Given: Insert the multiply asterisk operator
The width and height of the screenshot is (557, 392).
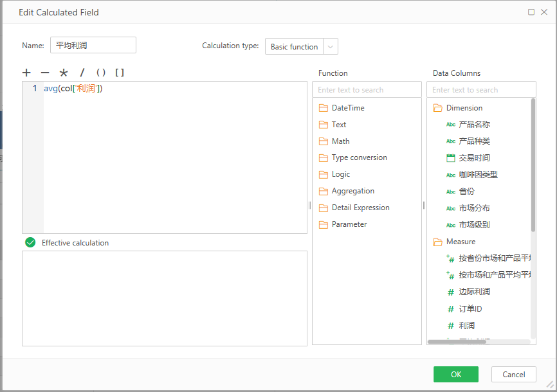Looking at the screenshot, I should (x=64, y=73).
